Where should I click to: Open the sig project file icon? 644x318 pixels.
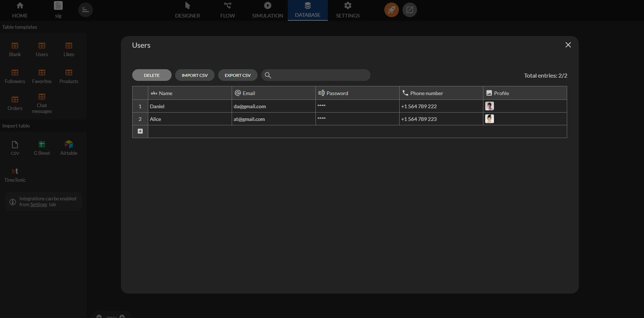[x=58, y=6]
